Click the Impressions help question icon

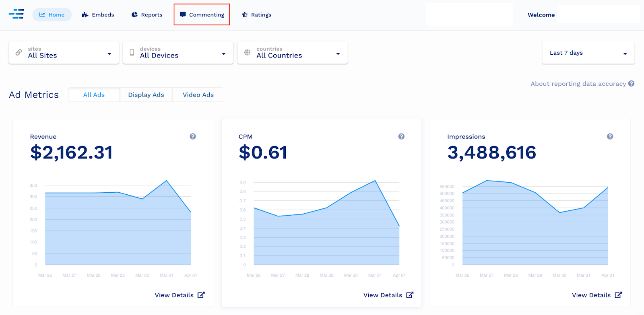tap(610, 136)
